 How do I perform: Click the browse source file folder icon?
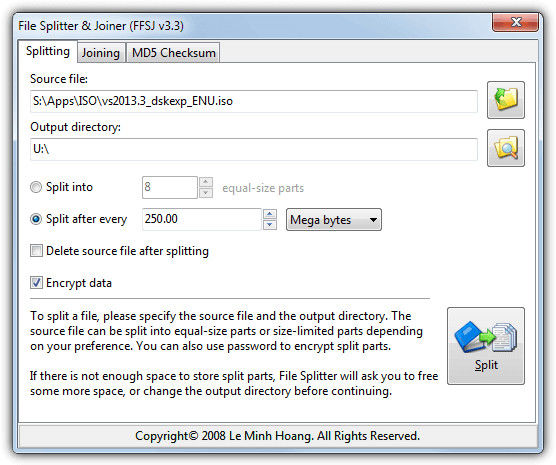506,100
